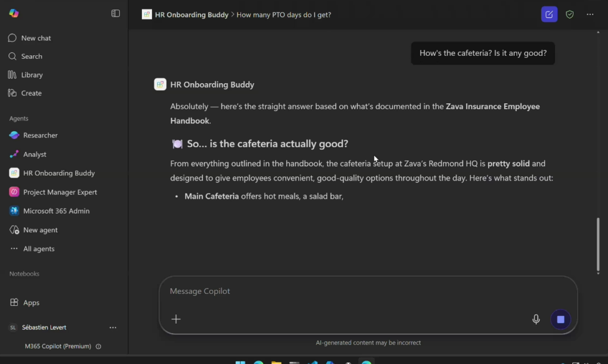Select the Analyst agent
The height and width of the screenshot is (364, 608).
34,154
